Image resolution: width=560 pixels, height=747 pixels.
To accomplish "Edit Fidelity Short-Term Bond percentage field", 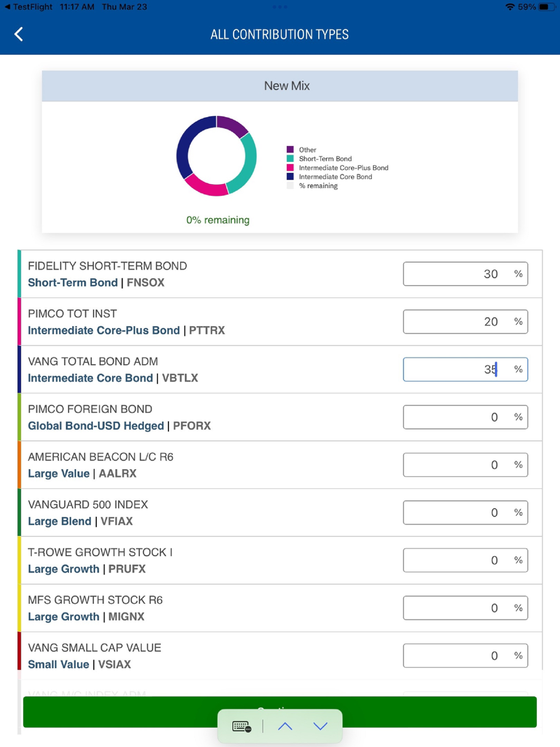I will click(465, 274).
